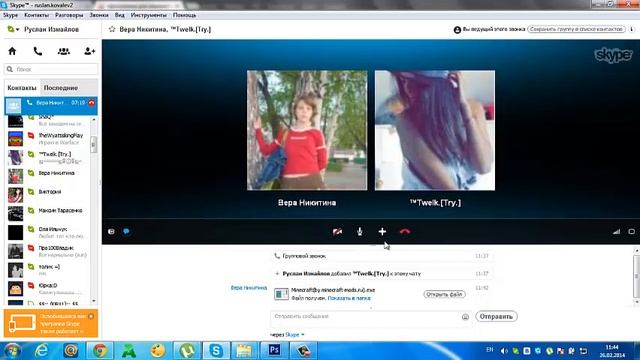Open the Показать в папке link
This screenshot has width=640, height=360.
[x=349, y=298]
